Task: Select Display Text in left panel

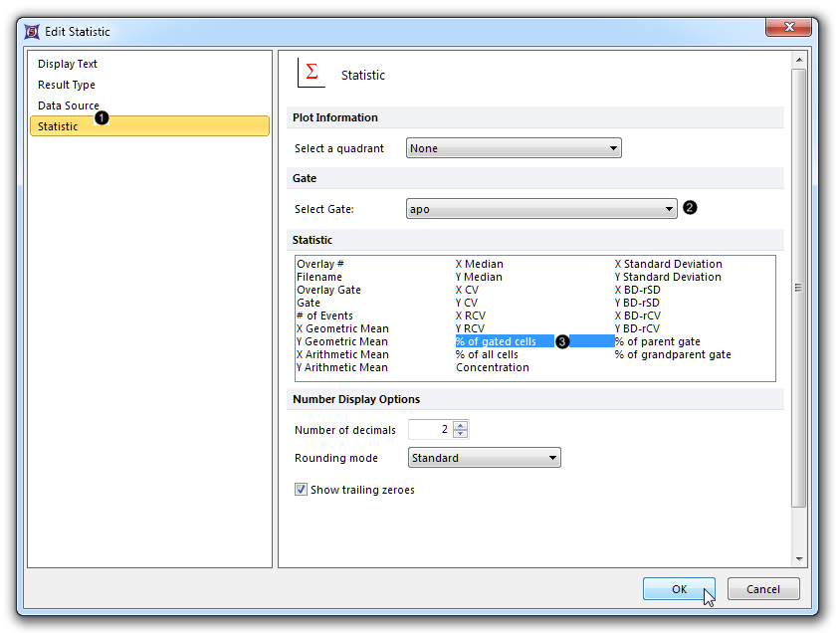Action: (x=68, y=64)
